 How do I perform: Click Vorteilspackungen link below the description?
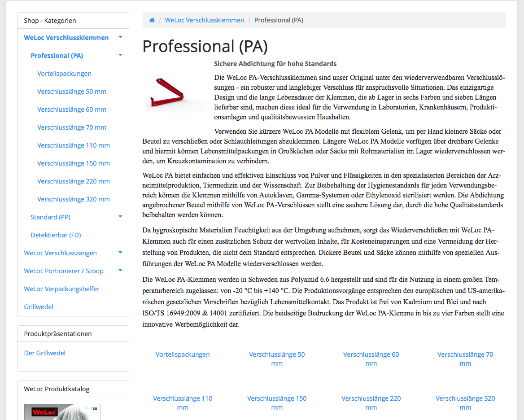[183, 354]
